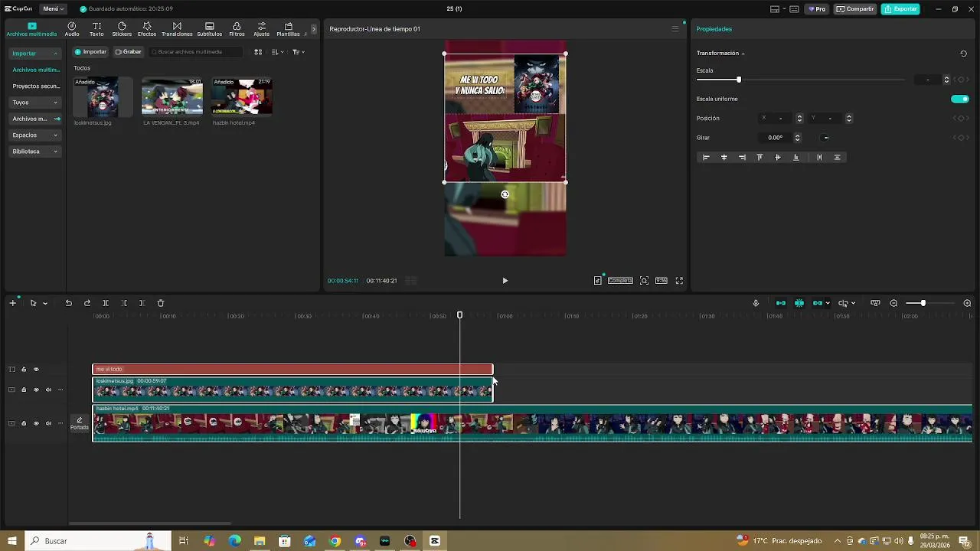Viewport: 980px width, 551px height.
Task: Lock the loskimetsus.jpg track
Action: pyautogui.click(x=24, y=390)
